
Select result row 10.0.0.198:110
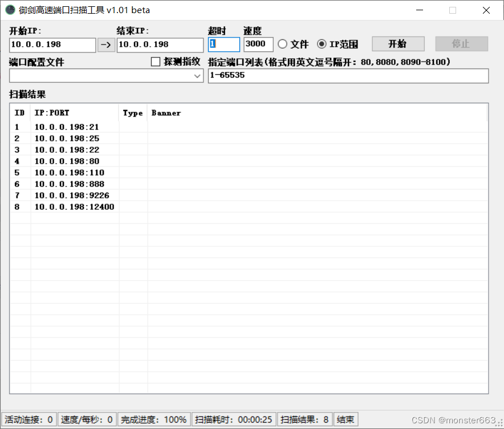coord(249,173)
